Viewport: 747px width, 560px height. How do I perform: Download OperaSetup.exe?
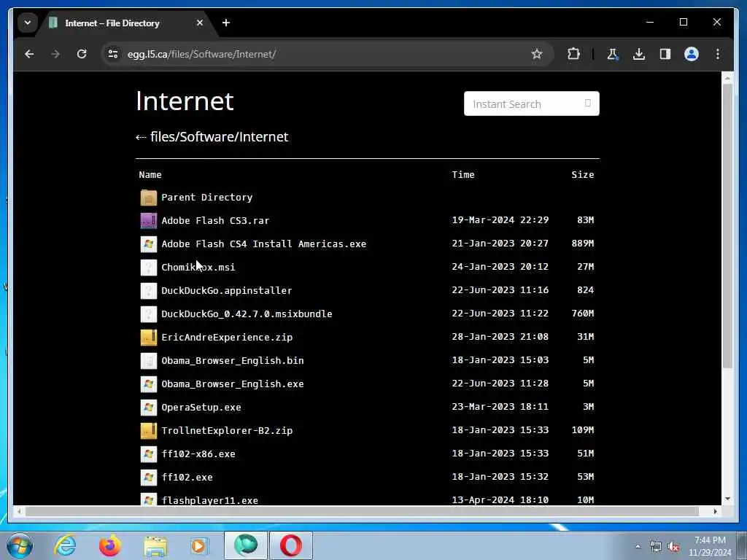(x=201, y=407)
